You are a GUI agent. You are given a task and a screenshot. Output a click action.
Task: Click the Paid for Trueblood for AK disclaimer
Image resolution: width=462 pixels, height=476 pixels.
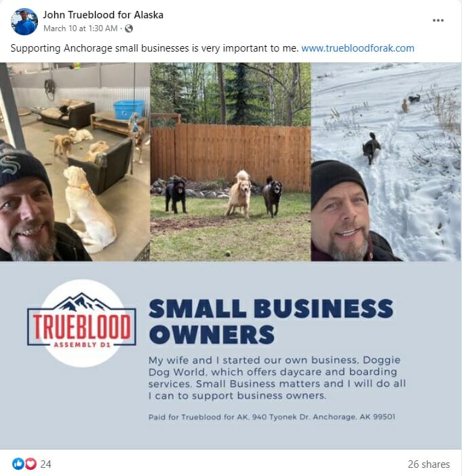coord(272,417)
